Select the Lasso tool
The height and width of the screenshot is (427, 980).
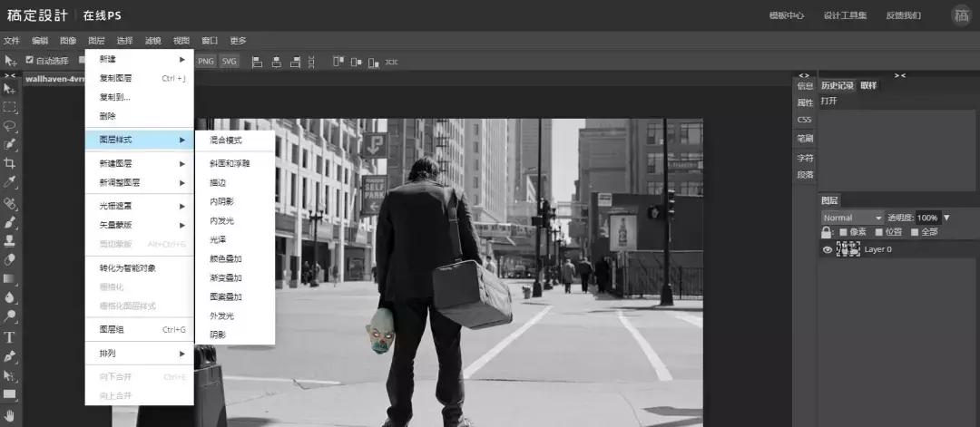pyautogui.click(x=10, y=126)
